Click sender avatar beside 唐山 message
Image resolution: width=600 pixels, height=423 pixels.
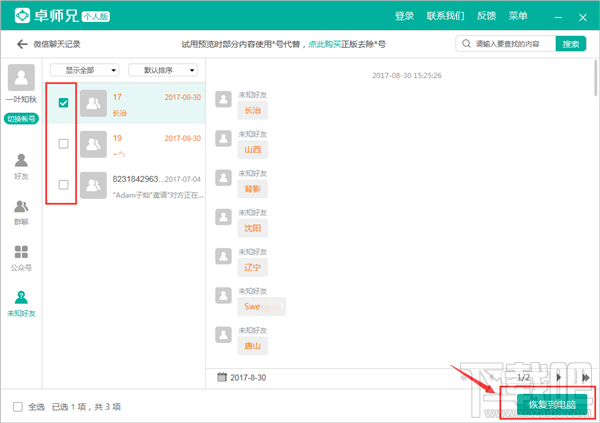coord(223,335)
